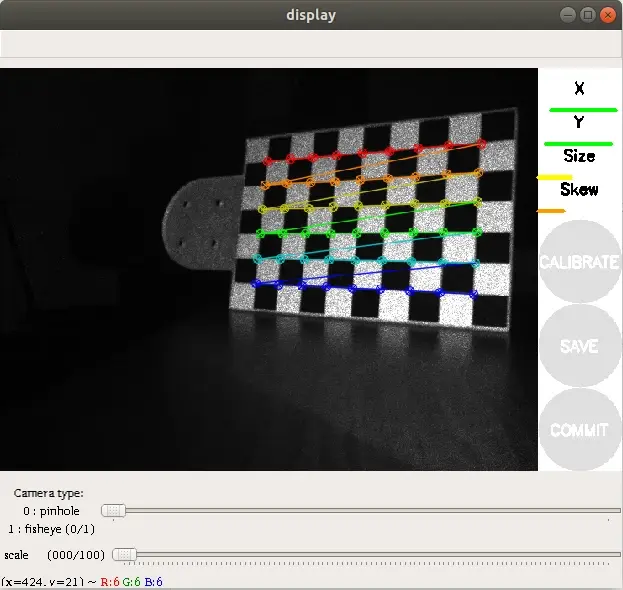
Task: Click the Camera type slider handle
Action: pos(114,510)
